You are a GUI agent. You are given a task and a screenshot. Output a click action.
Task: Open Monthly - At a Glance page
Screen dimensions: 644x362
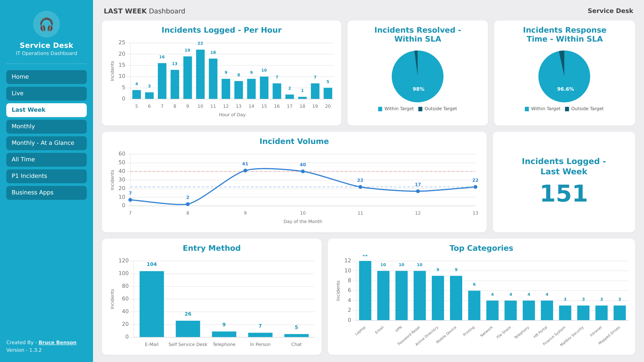pos(47,143)
